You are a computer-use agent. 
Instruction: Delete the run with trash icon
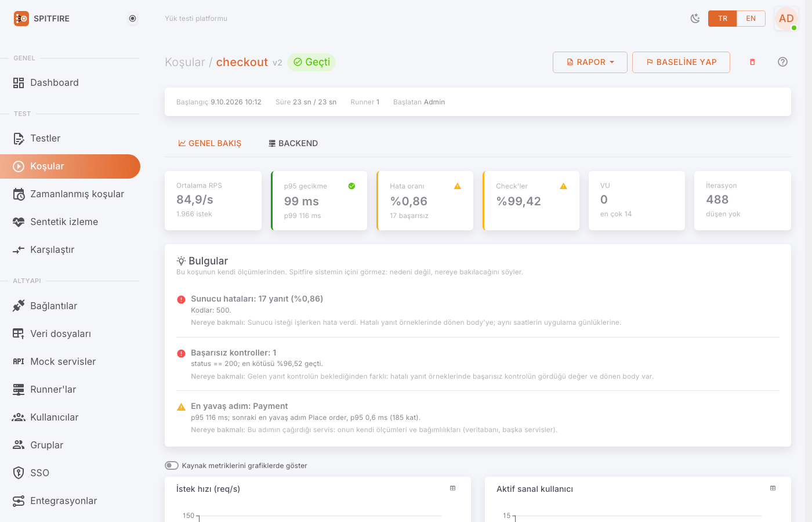pos(752,62)
